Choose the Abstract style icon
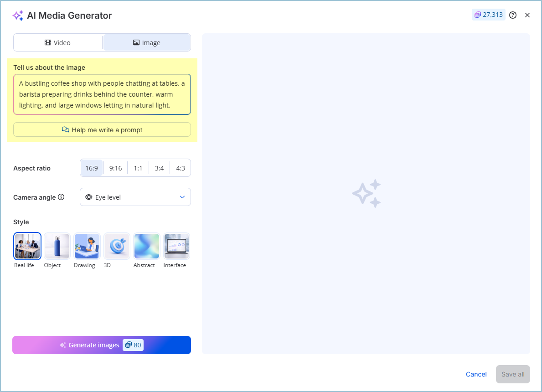 pos(147,246)
